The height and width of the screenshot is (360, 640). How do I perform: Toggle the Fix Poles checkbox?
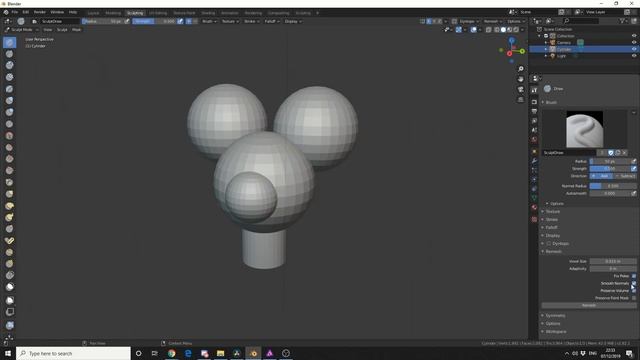click(x=633, y=276)
